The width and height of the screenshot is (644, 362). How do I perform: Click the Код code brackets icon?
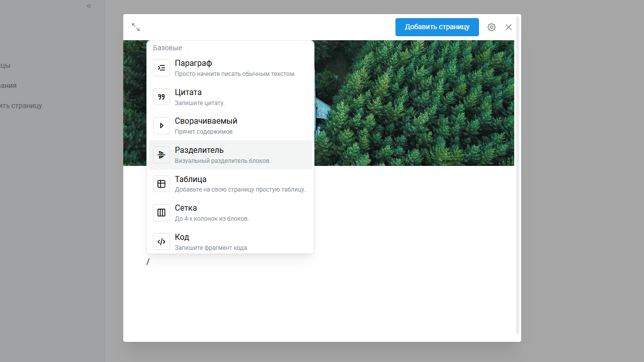pos(162,242)
